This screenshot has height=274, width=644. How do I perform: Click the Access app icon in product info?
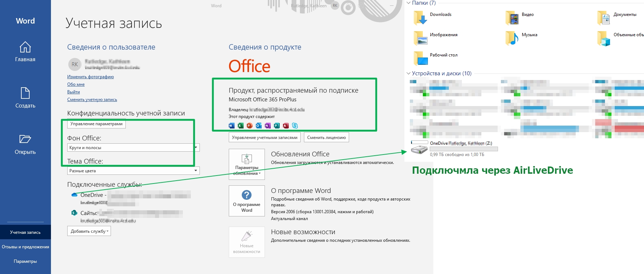pos(286,126)
